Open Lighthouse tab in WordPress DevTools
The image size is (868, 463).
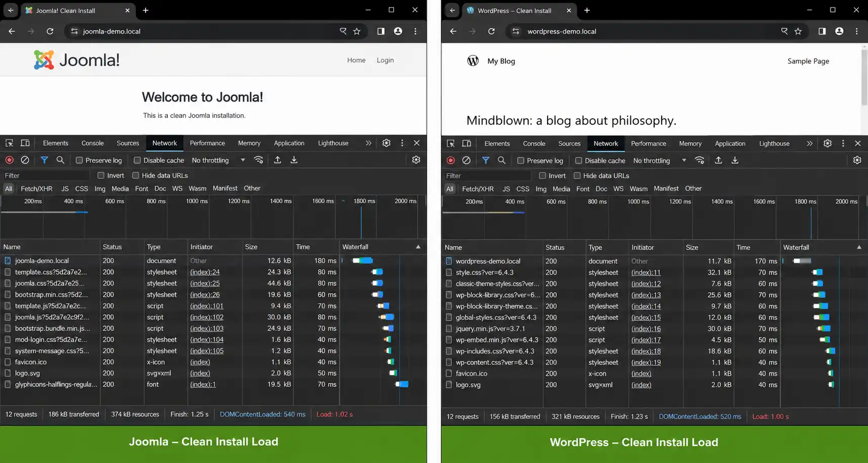(x=774, y=144)
